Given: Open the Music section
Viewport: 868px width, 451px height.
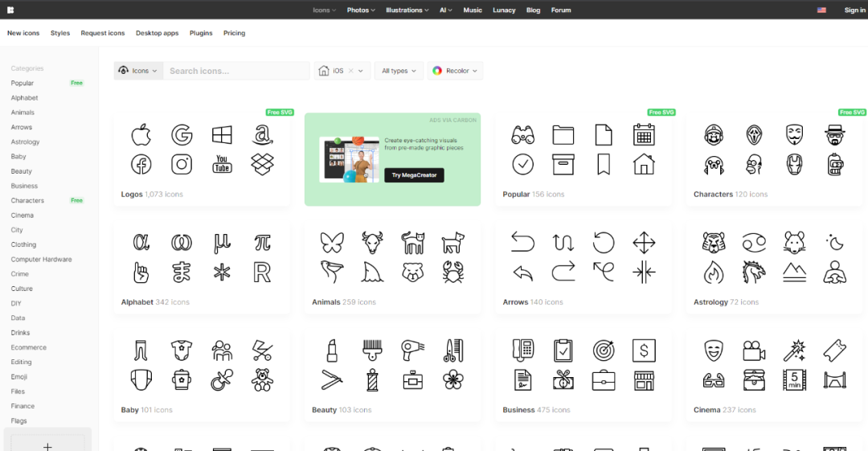Looking at the screenshot, I should (473, 10).
